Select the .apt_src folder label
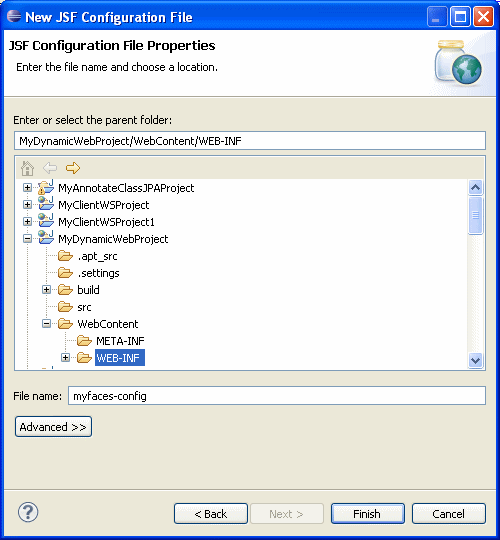This screenshot has width=500, height=540. click(x=97, y=256)
